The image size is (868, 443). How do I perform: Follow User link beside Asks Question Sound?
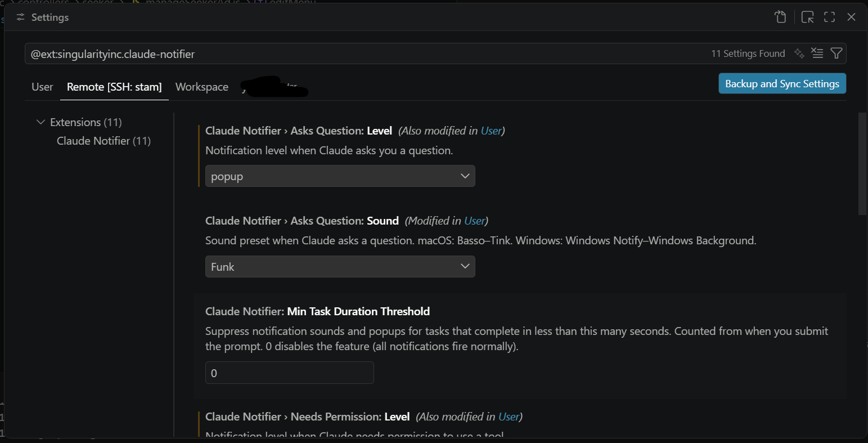(x=474, y=221)
